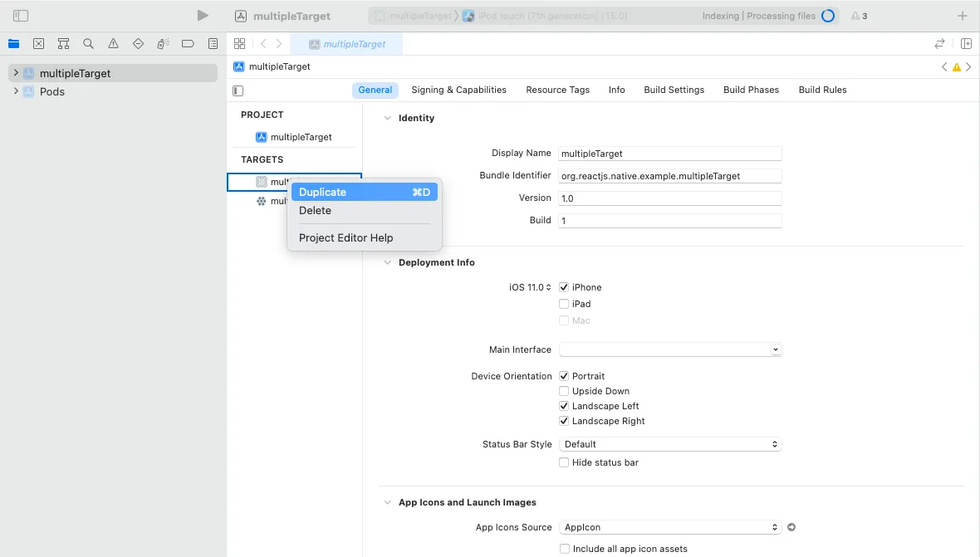The height and width of the screenshot is (557, 980).
Task: Choose Delete from the context menu
Action: [x=365, y=211]
